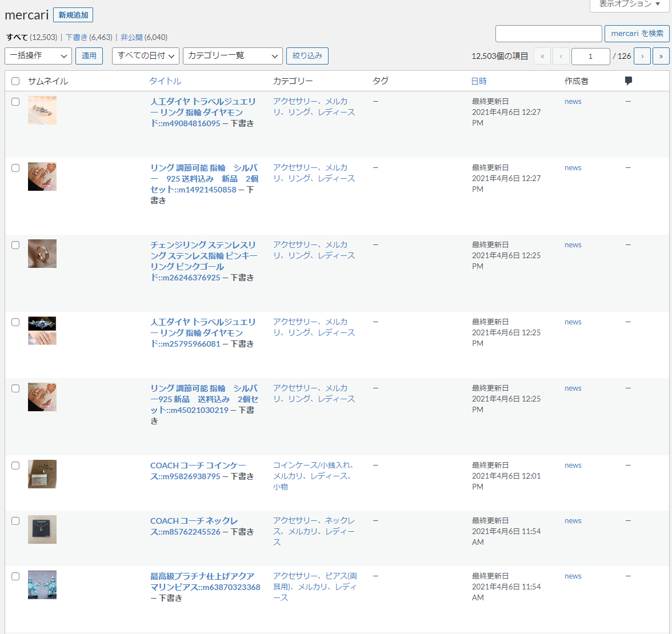Tick checkbox for post m45021030219
Screen dimensions: 672x634
tap(15, 388)
